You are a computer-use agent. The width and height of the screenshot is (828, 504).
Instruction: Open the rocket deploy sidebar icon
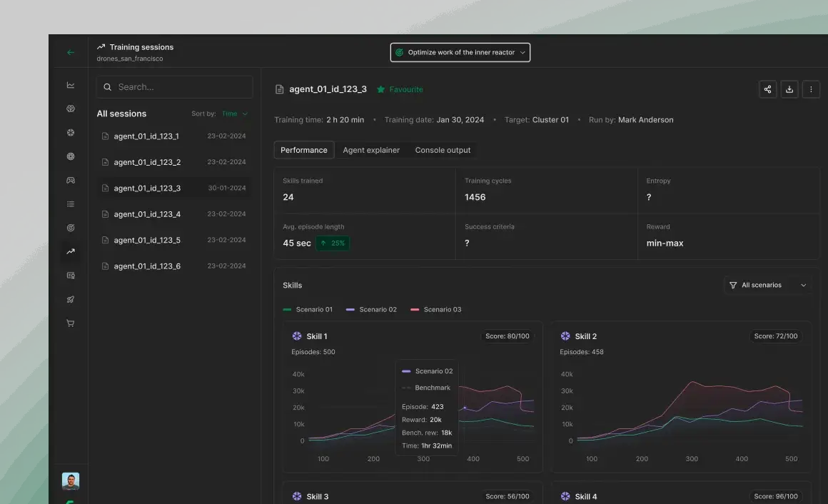[70, 300]
